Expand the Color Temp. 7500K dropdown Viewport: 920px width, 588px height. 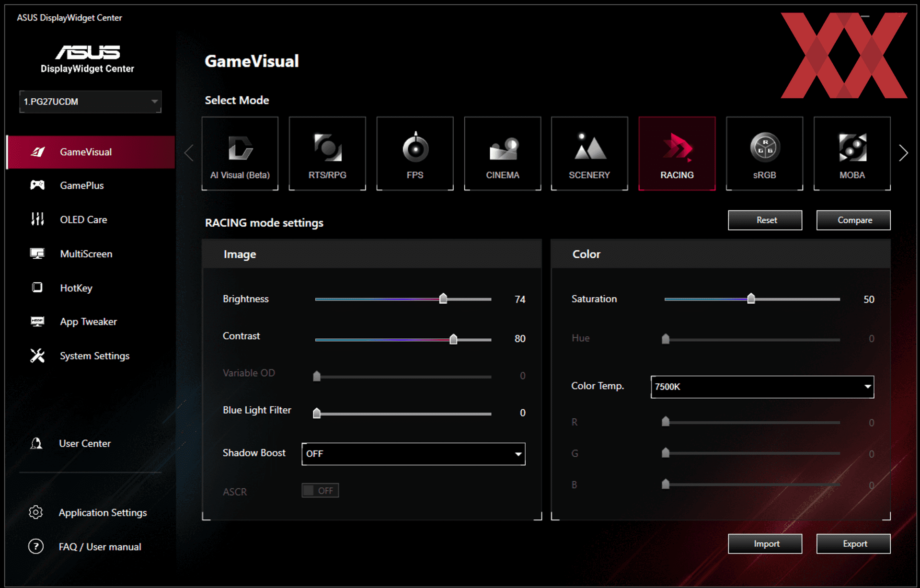(x=762, y=387)
